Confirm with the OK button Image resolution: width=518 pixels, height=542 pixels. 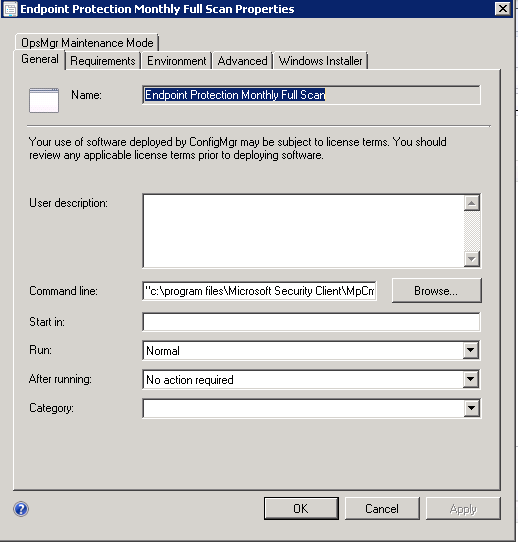pos(301,508)
